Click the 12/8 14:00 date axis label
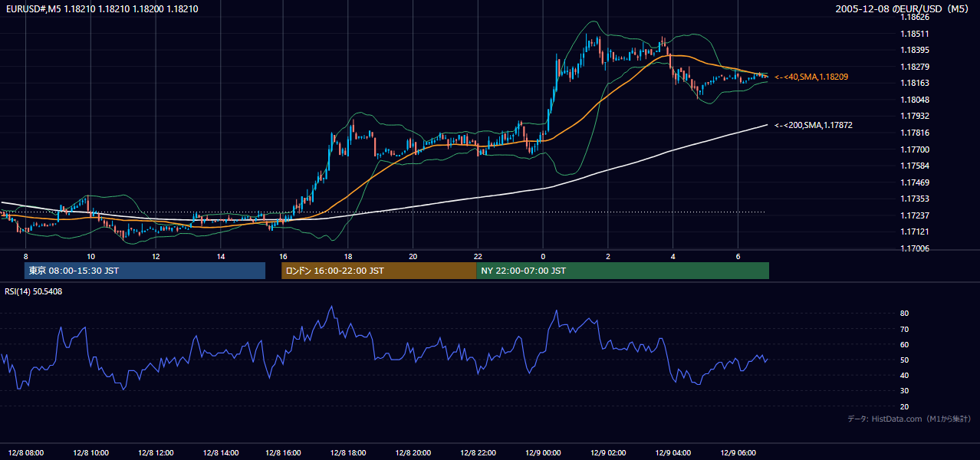 (219, 452)
